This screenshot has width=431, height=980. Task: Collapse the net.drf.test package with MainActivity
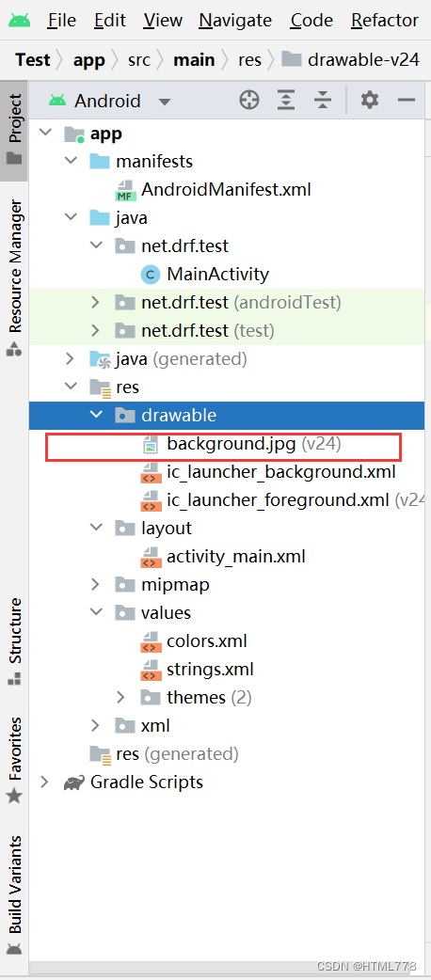[96, 245]
